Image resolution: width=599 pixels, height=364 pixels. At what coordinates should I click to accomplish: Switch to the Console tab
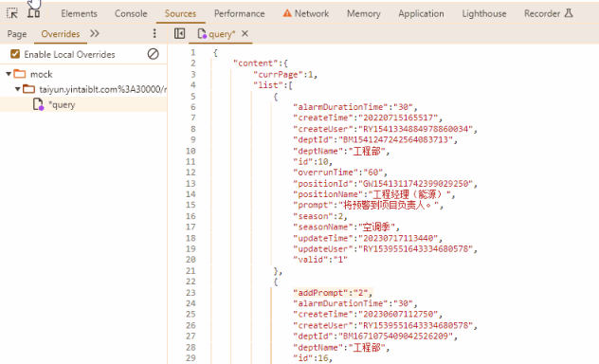(x=131, y=14)
